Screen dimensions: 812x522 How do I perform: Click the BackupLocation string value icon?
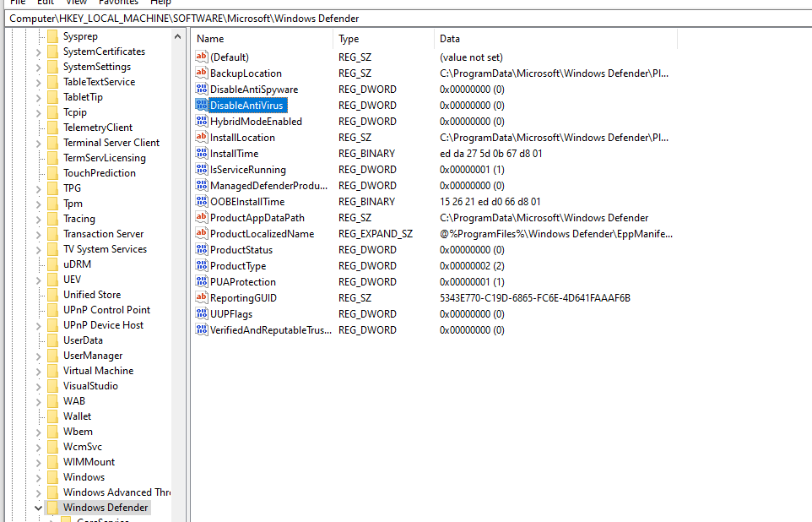tap(202, 73)
